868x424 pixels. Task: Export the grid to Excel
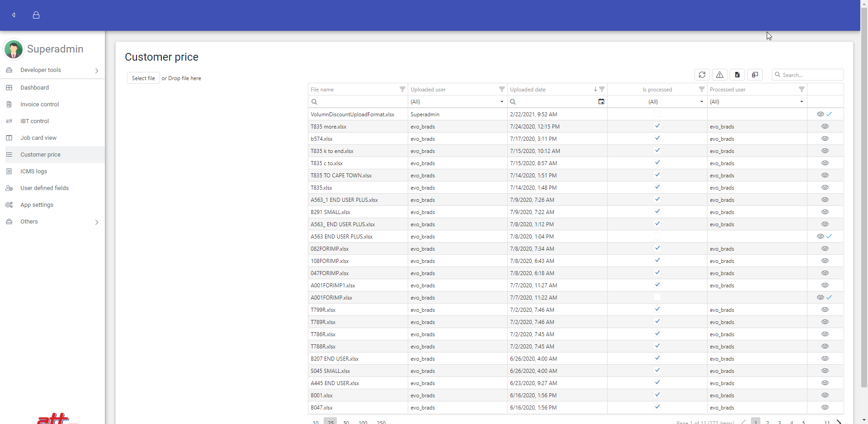click(737, 75)
